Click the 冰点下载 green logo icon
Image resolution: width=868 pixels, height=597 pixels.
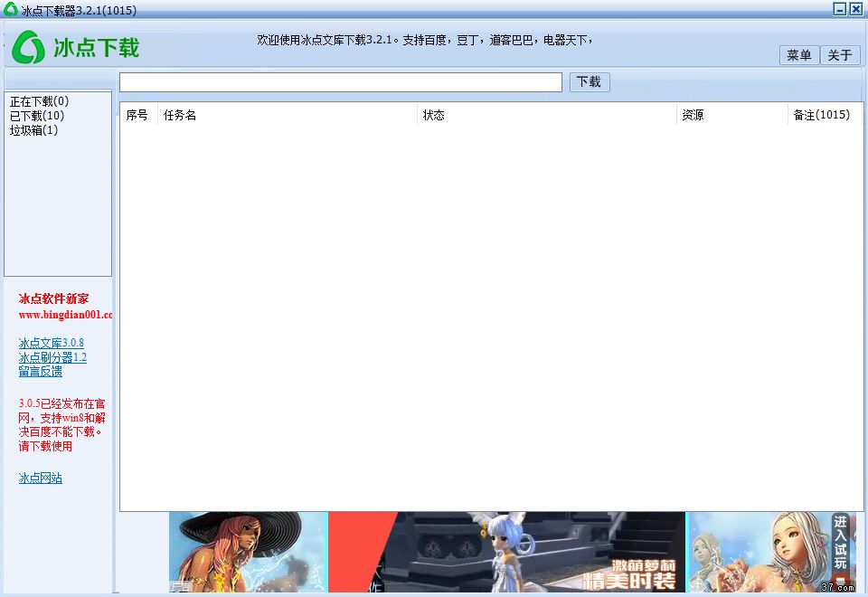(28, 47)
